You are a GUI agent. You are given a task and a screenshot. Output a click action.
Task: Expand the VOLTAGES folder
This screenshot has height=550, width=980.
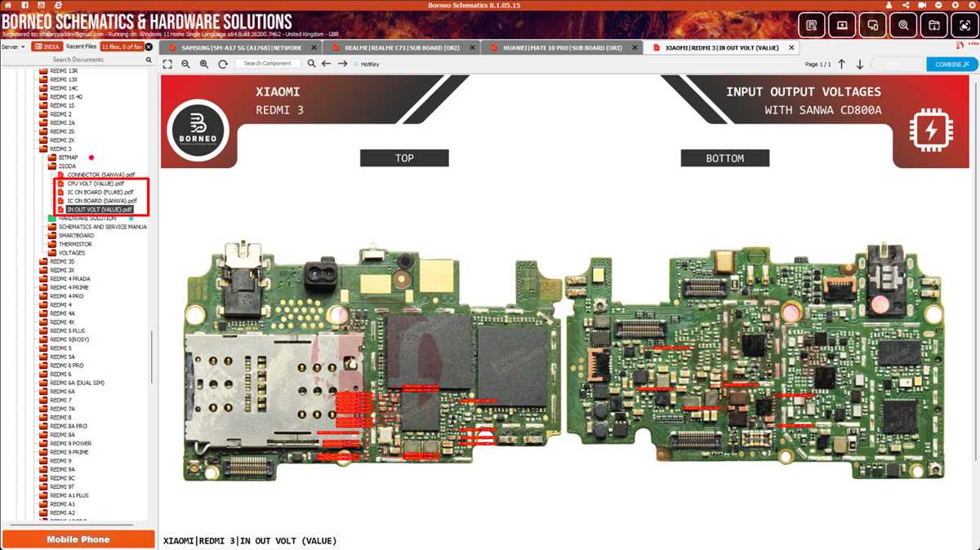pyautogui.click(x=71, y=253)
